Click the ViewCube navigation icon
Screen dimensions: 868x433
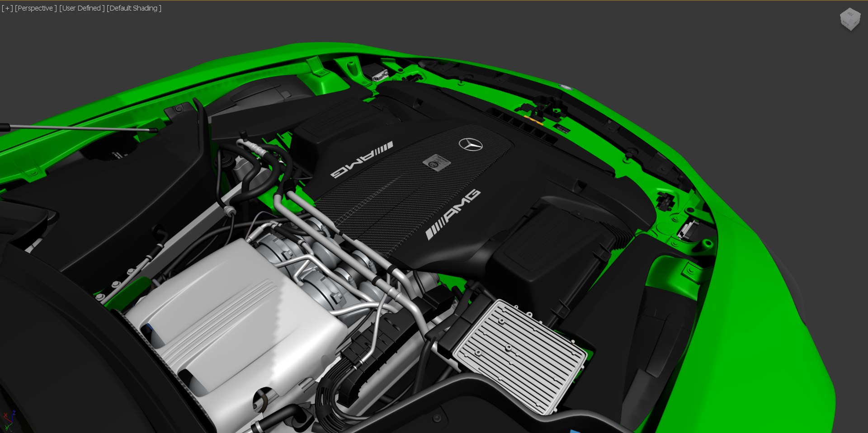point(850,19)
